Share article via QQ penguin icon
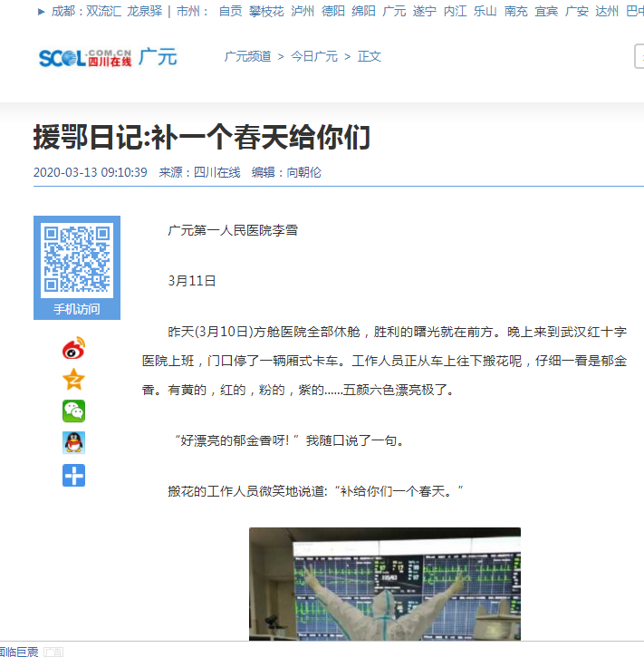 [x=73, y=443]
